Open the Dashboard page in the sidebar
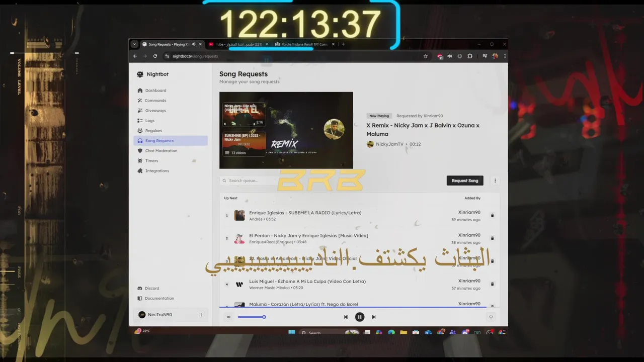 (x=171, y=90)
